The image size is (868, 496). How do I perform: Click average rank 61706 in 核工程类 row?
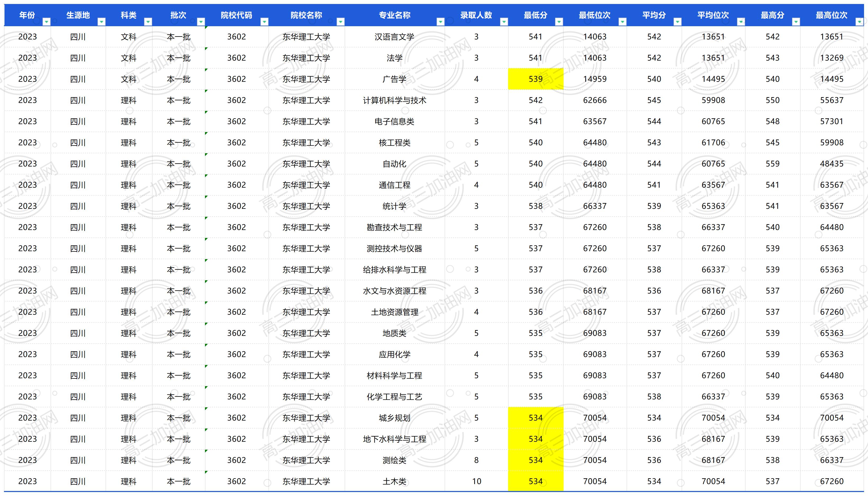tap(714, 142)
